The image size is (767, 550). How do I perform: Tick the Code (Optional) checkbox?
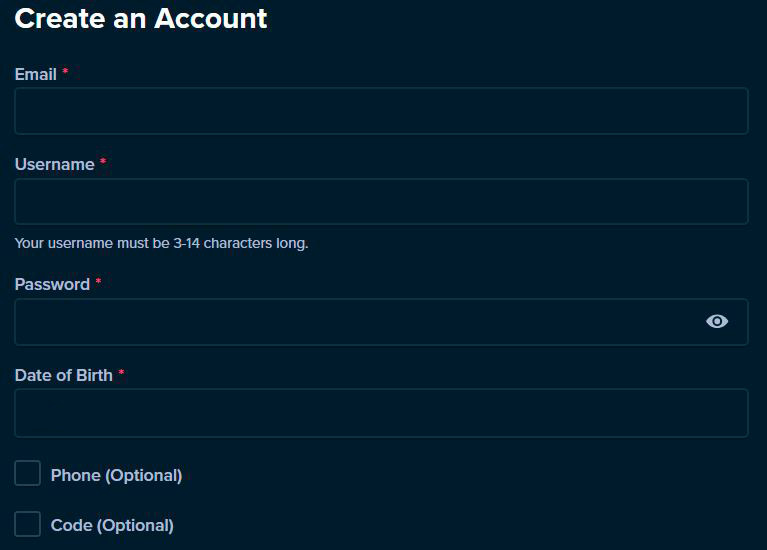point(27,524)
